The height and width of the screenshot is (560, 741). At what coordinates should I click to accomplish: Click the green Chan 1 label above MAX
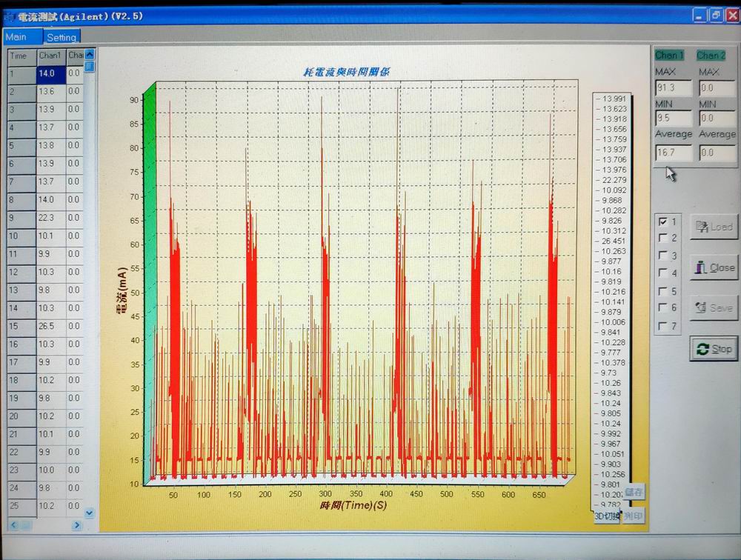669,56
